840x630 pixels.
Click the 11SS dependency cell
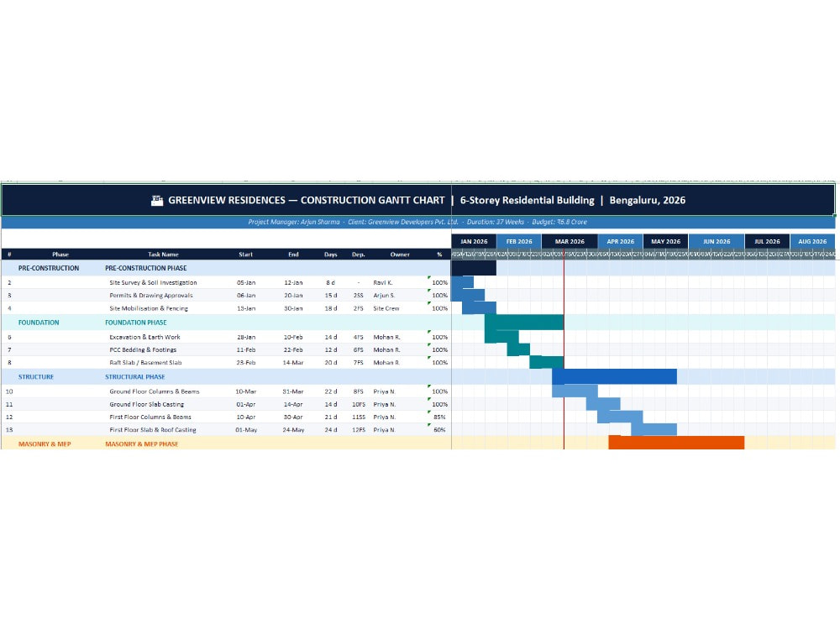click(359, 417)
